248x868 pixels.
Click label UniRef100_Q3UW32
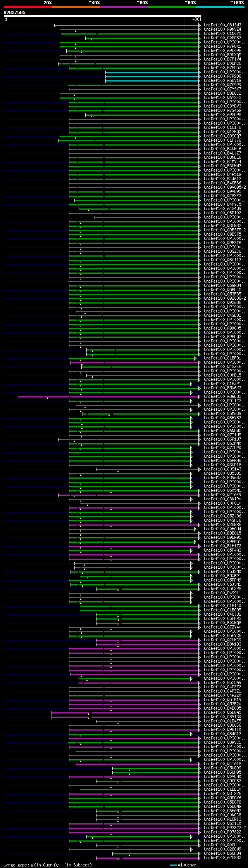click(222, 226)
